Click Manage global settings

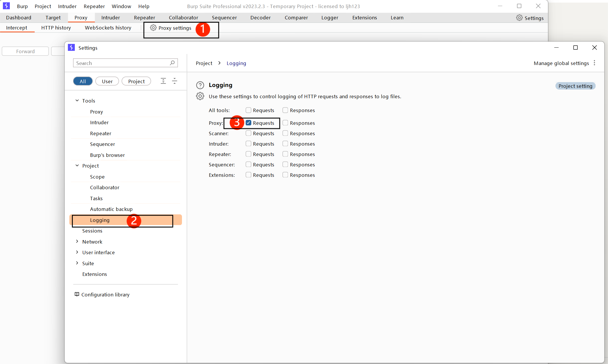coord(561,63)
